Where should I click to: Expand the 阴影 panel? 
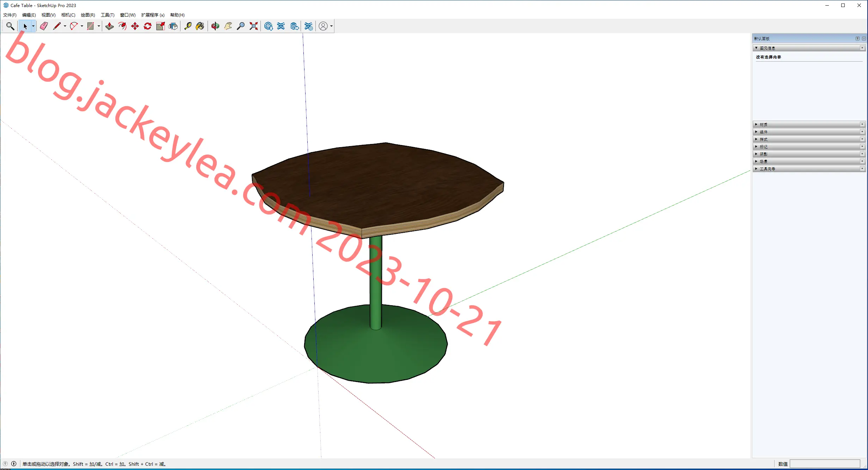[x=756, y=154]
